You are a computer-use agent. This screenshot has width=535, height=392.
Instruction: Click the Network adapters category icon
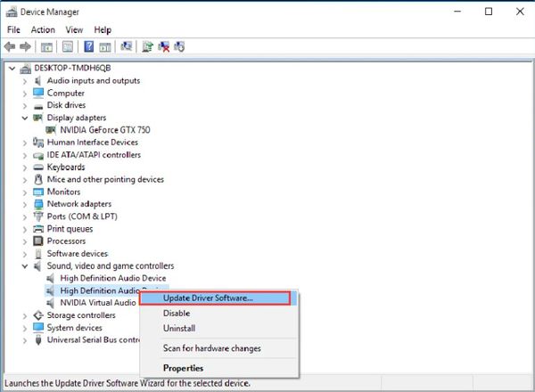38,203
